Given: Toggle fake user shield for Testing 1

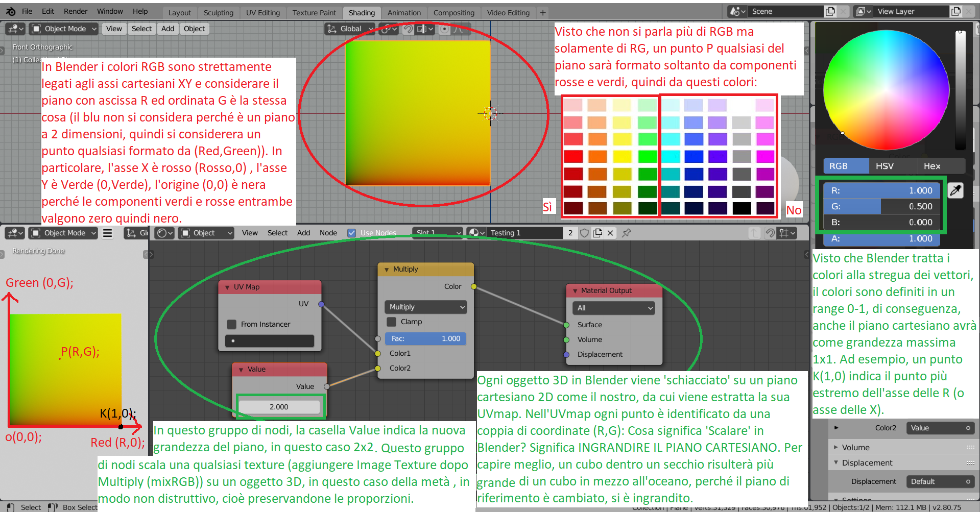Looking at the screenshot, I should pos(584,233).
